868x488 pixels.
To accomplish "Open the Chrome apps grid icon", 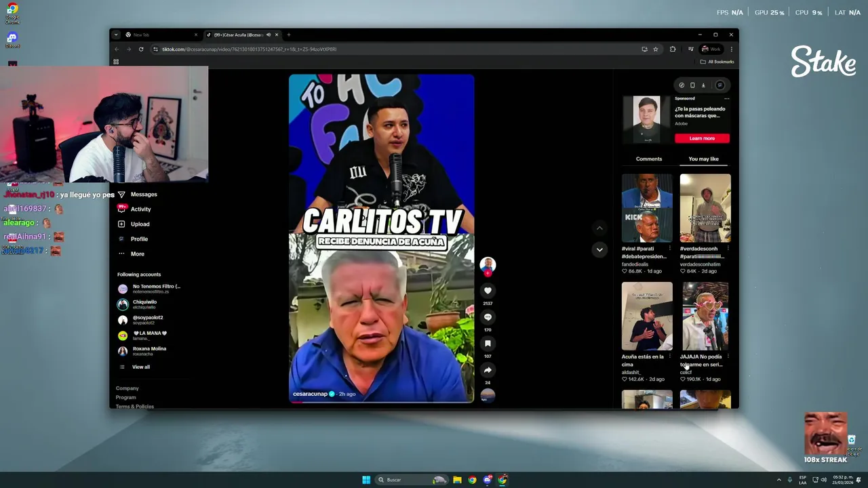I will [x=116, y=62].
